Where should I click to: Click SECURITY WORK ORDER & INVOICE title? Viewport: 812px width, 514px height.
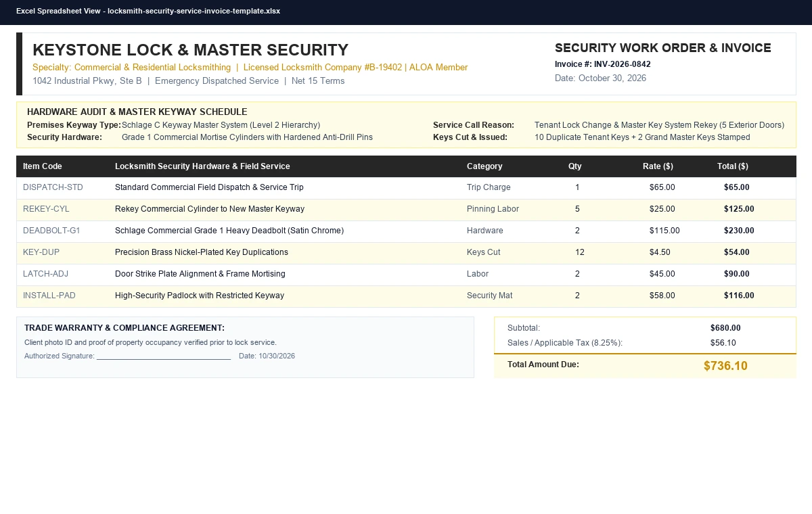point(663,48)
